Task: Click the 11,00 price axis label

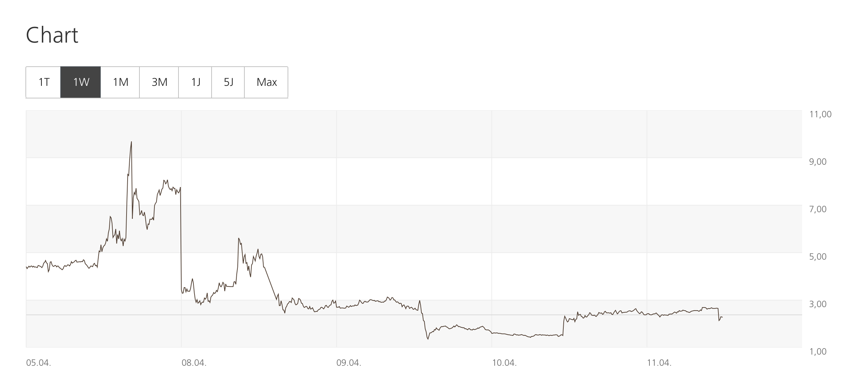Action: tap(820, 114)
